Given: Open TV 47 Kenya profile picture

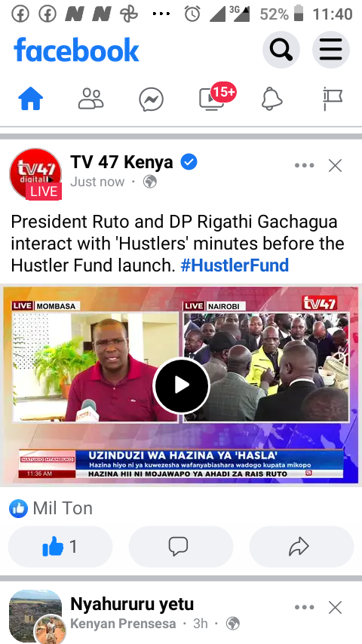Looking at the screenshot, I should coord(35,174).
